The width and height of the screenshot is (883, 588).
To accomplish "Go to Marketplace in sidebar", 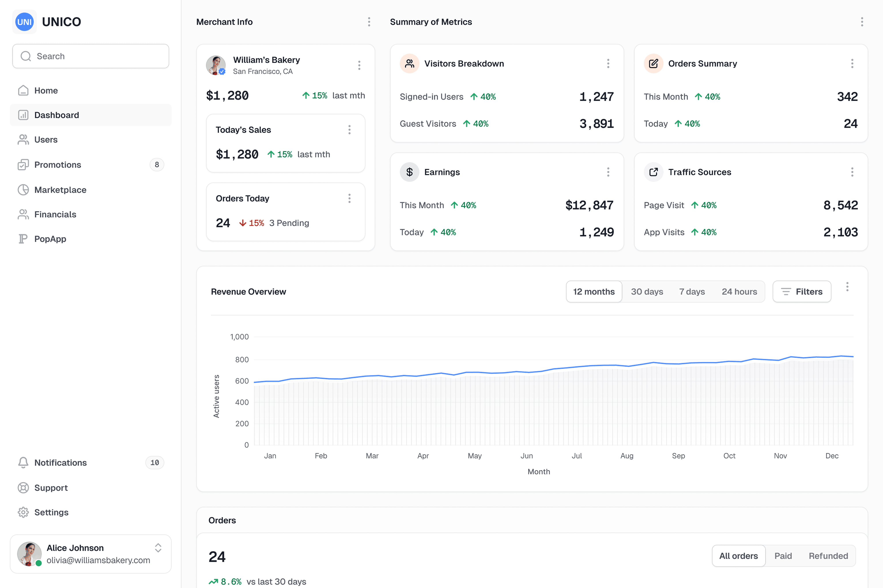I will pyautogui.click(x=60, y=190).
